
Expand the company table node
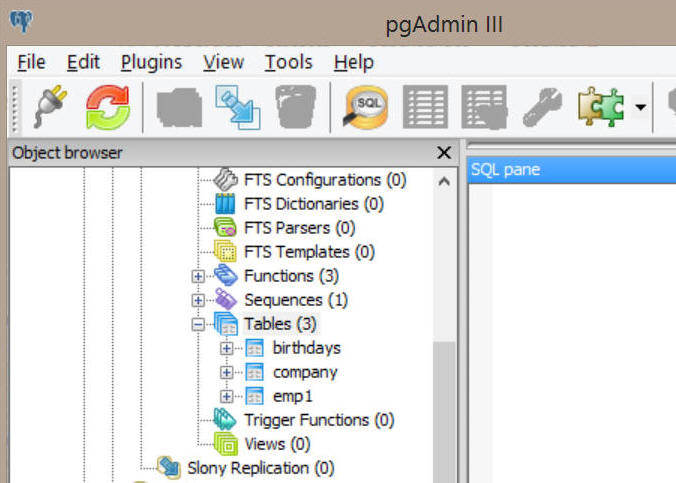(x=227, y=372)
